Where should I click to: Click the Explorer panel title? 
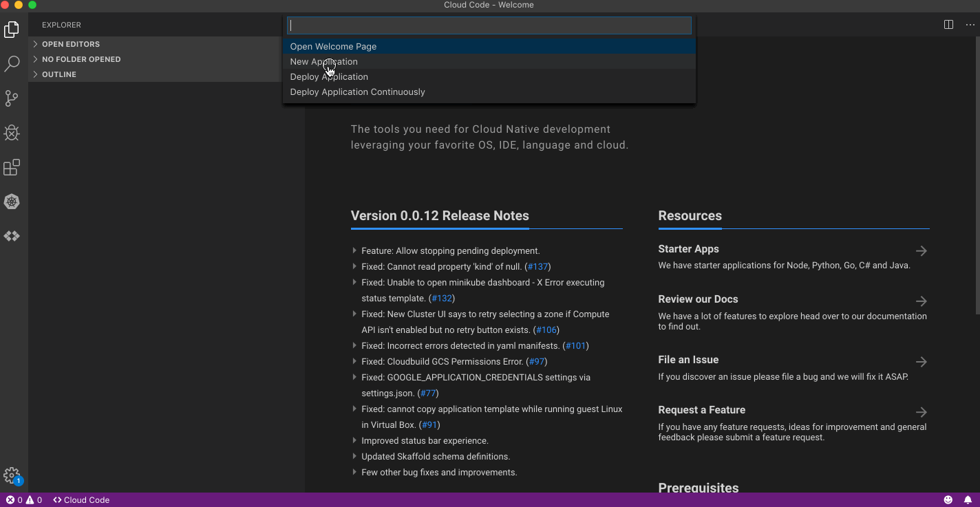(x=61, y=25)
